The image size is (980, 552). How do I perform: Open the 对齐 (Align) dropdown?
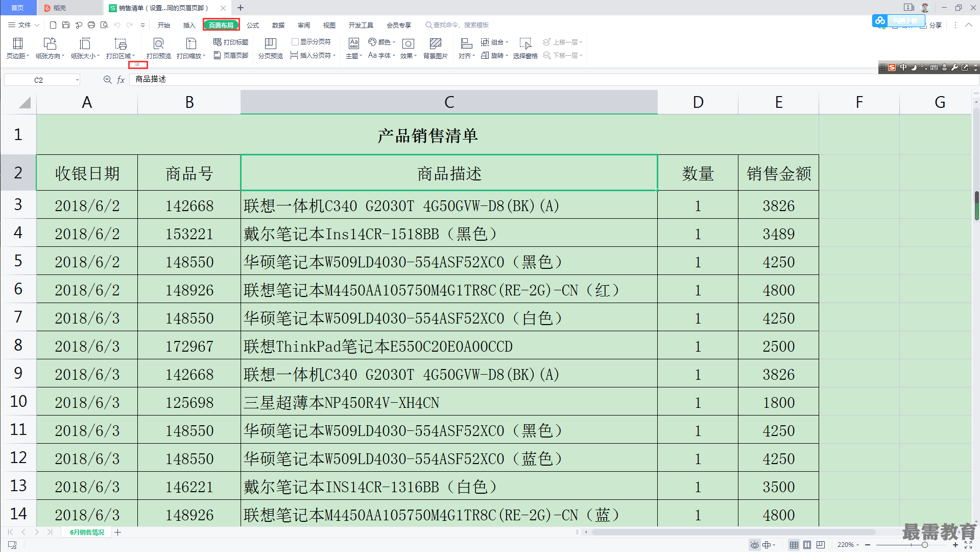click(467, 49)
